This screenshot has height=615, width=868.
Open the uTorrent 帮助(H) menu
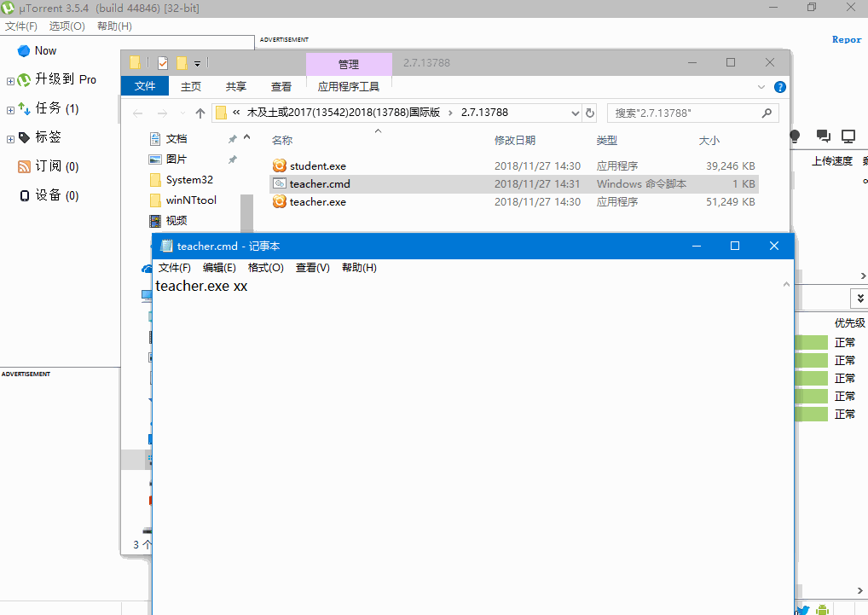point(114,26)
